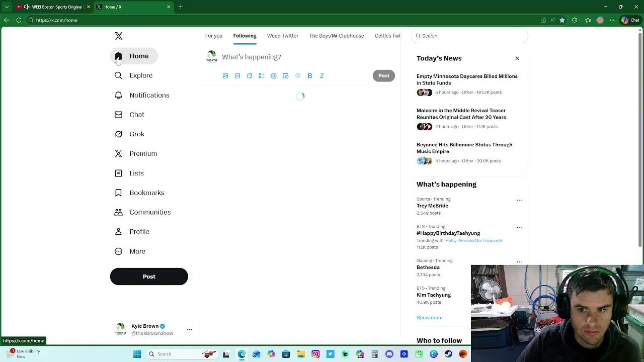Close the Today's News panel
This screenshot has height=362, width=644.
(517, 58)
